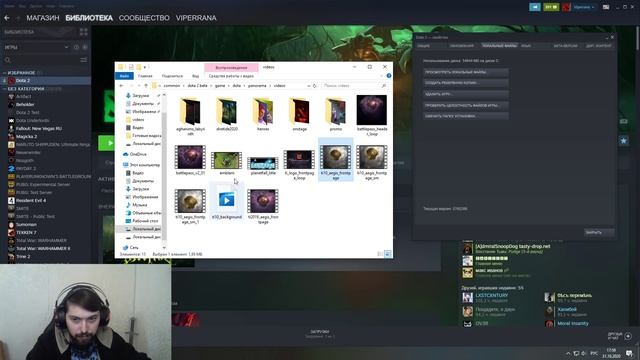
Task: Open СООБЩЕСТВО in Steam top navigation
Action: 144,18
